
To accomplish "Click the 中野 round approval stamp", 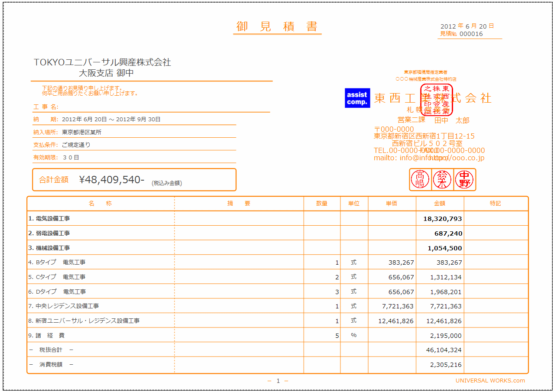I will tap(464, 179).
